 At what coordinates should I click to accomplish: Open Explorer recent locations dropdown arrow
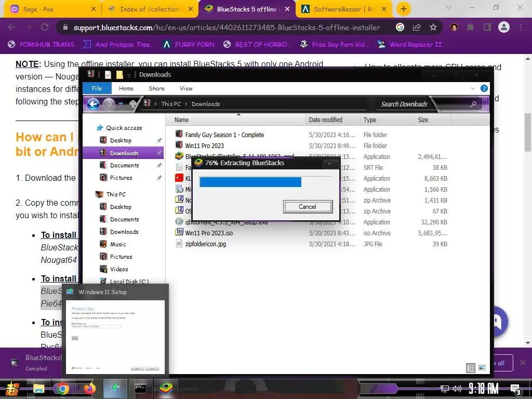[121, 104]
